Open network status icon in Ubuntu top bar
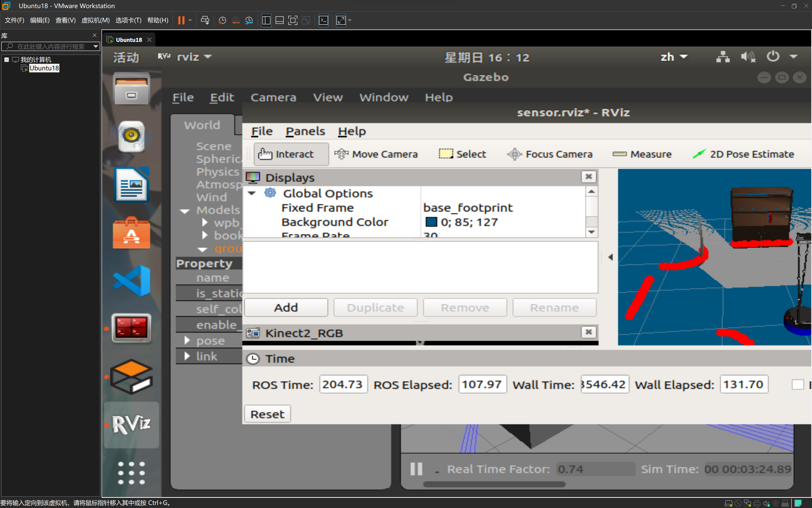The width and height of the screenshot is (812, 508). coord(723,57)
